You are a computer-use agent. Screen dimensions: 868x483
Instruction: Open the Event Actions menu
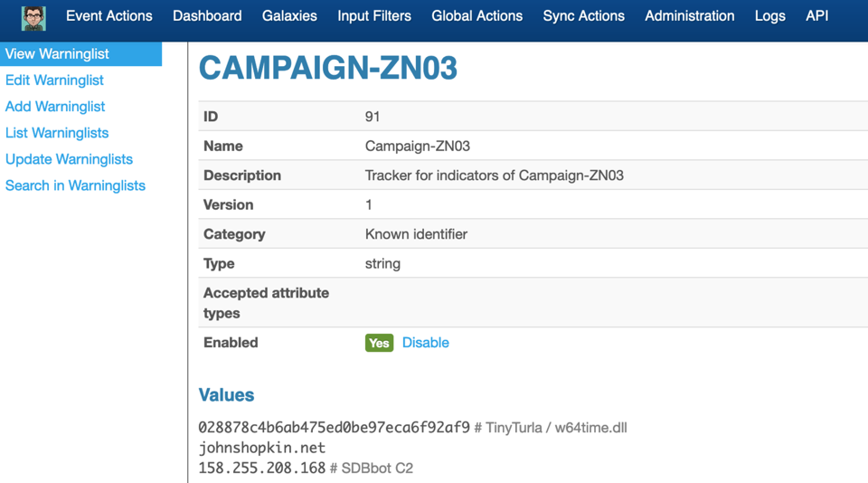pyautogui.click(x=109, y=16)
